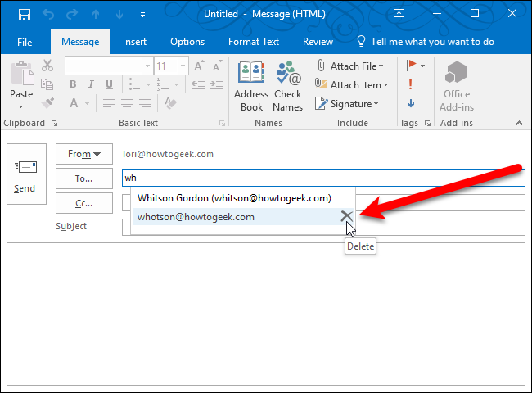
Task: Delete the whotson@howtogeek.com suggestion
Action: (x=347, y=216)
